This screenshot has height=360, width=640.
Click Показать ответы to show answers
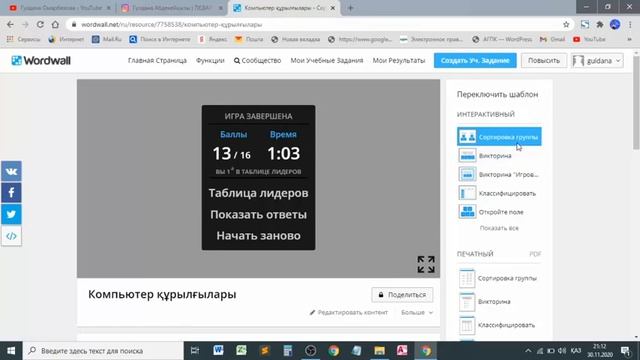pos(258,215)
